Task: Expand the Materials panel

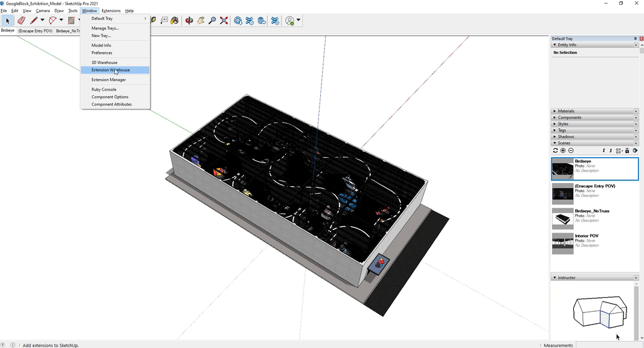Action: point(555,111)
